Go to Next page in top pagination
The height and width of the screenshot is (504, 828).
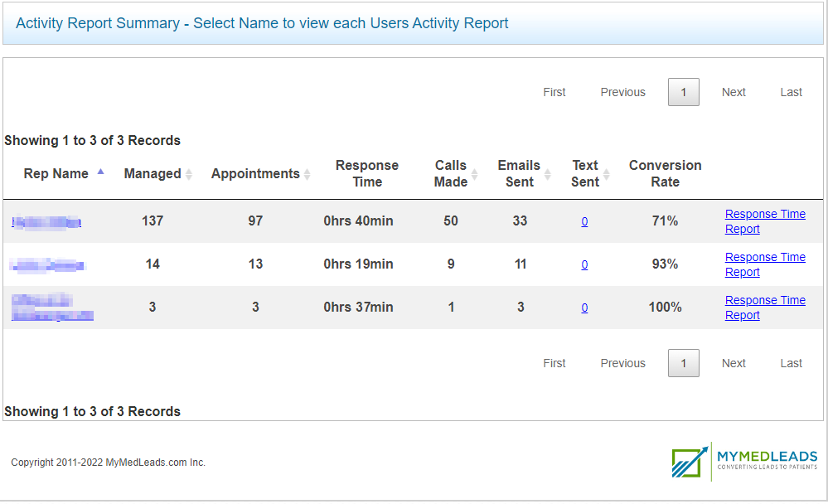tap(734, 92)
